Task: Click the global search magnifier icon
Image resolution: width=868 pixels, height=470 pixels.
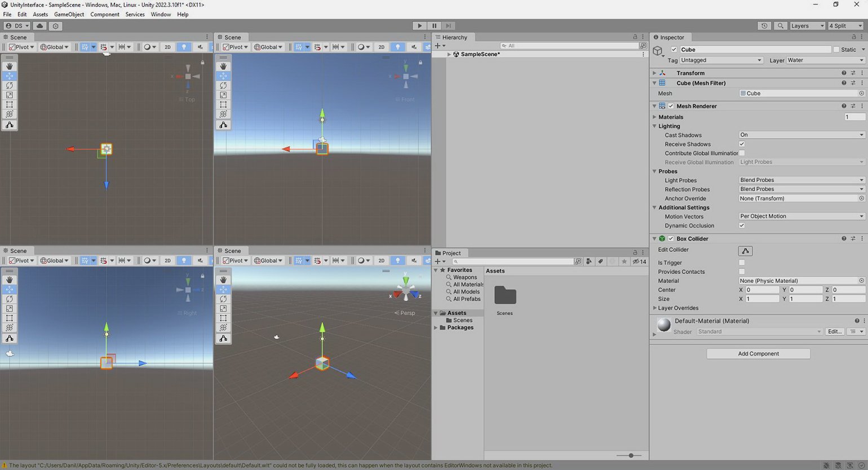Action: [x=780, y=26]
